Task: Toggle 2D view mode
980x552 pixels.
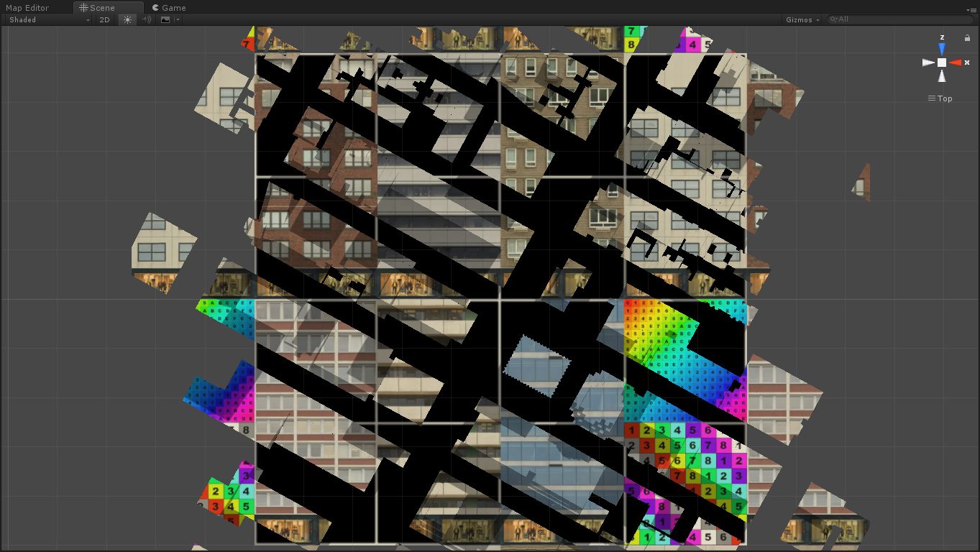Action: click(104, 19)
